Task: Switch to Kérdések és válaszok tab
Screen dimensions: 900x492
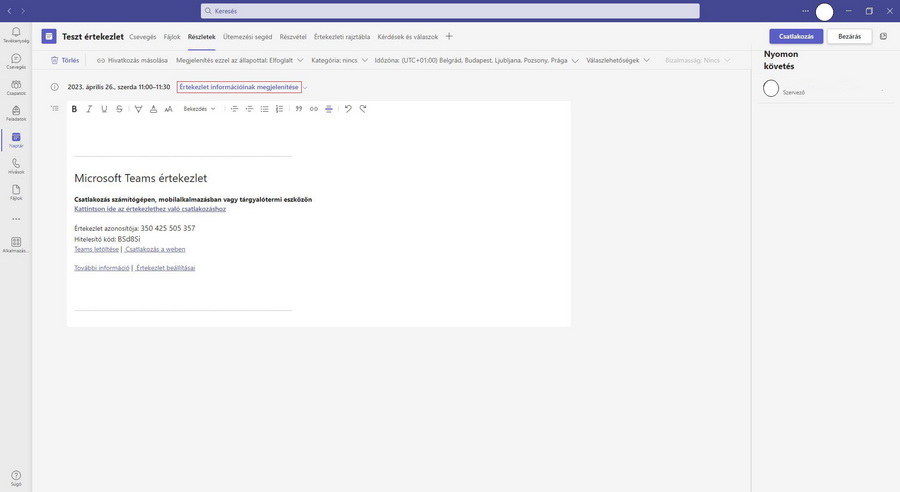Action: 408,37
